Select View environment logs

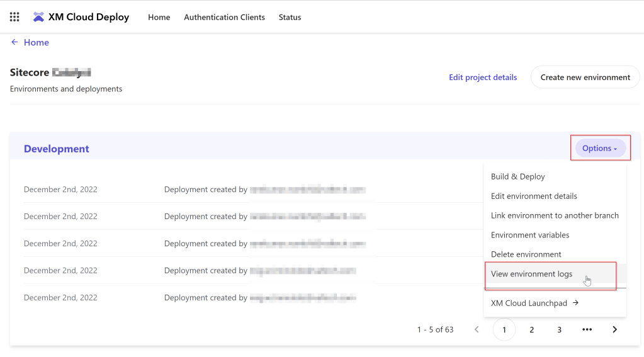pos(531,274)
